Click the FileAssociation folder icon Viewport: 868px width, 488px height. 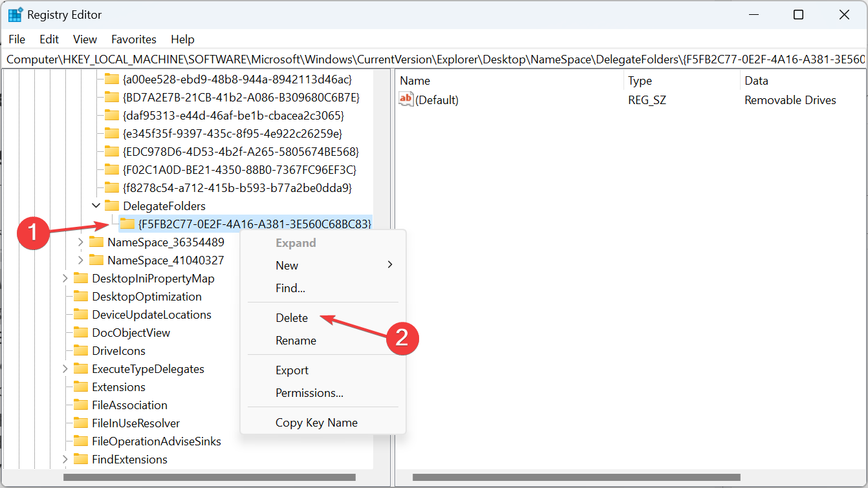(81, 405)
